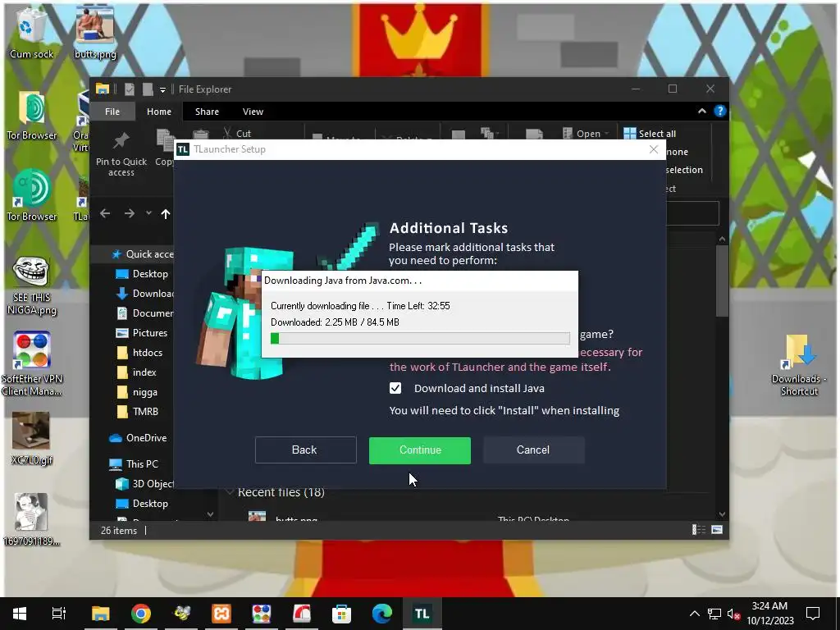Click the TL logo in the setup title bar
The height and width of the screenshot is (630, 840).
[x=183, y=149]
